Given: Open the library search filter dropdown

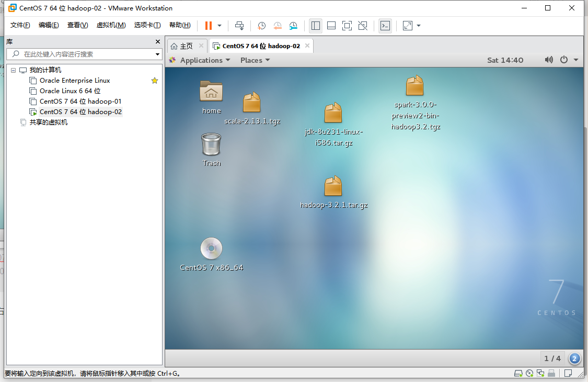Looking at the screenshot, I should coord(157,54).
